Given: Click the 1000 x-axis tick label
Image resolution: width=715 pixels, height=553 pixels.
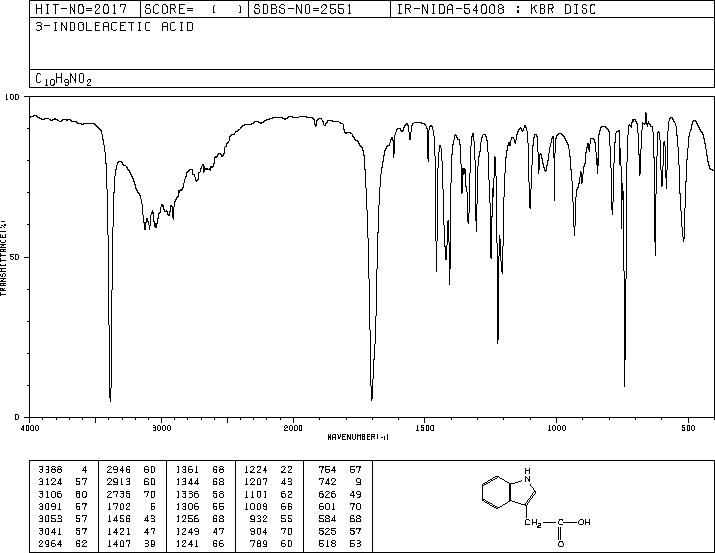Looking at the screenshot, I should pos(556,428).
